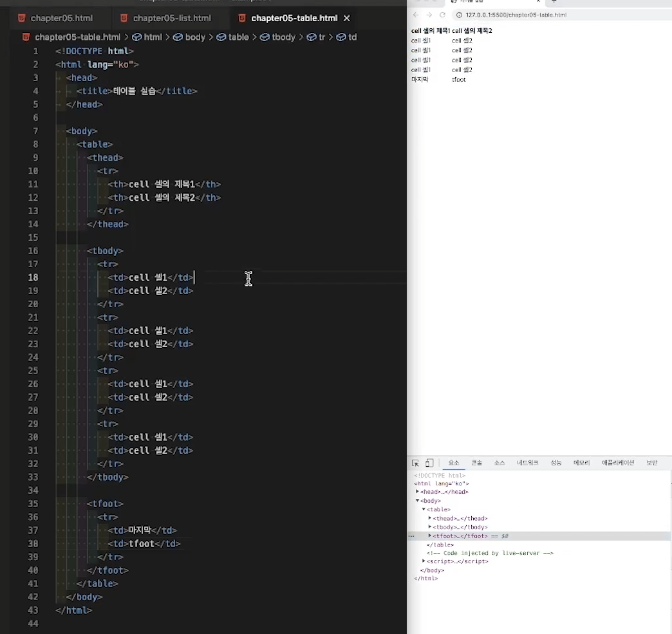
Task: Select the closing table tag in DevTools tree
Action: (440, 545)
